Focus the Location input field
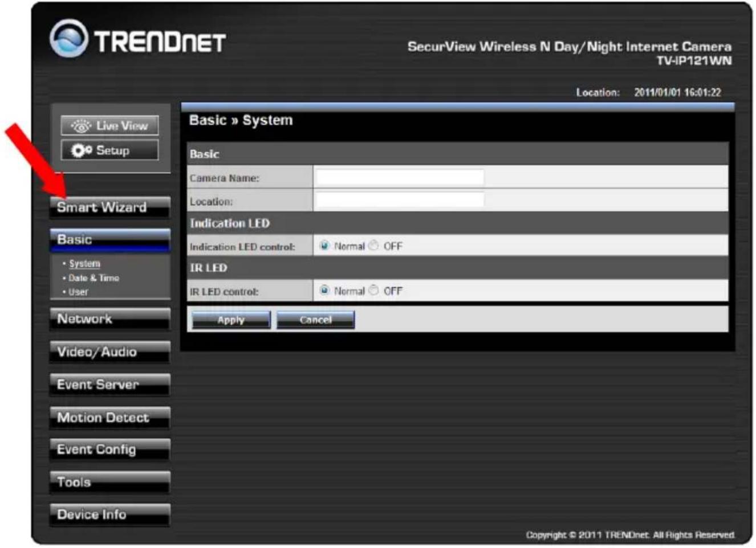This screenshot has height=548, width=756. pyautogui.click(x=400, y=201)
